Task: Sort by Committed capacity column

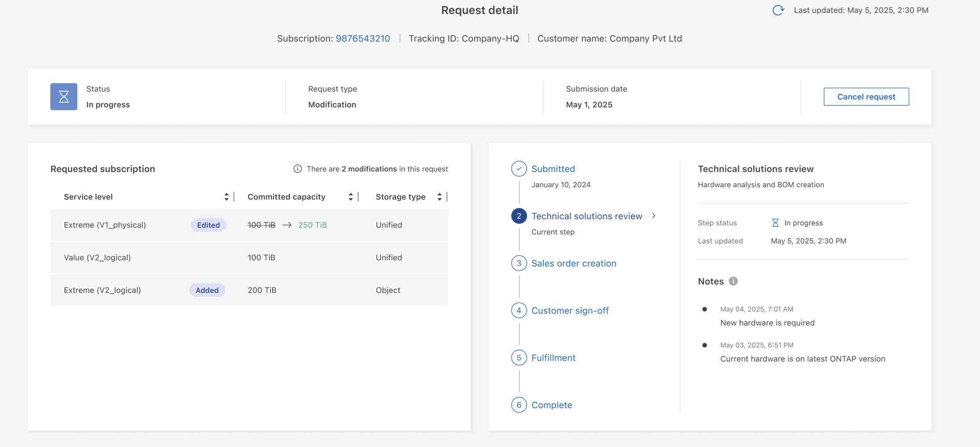Action: 350,197
